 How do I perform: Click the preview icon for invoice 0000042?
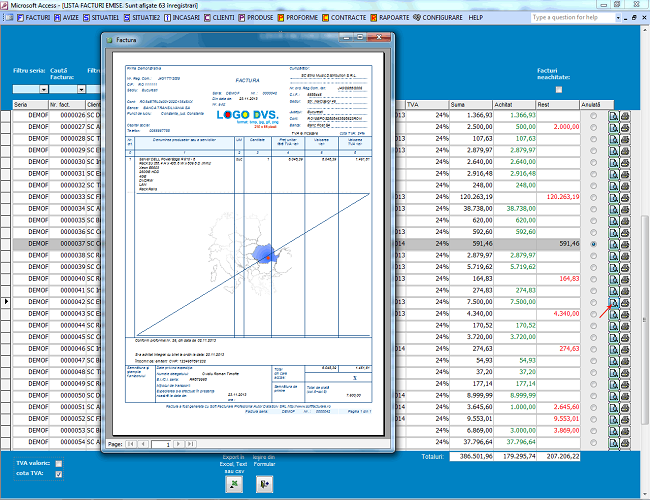click(x=614, y=303)
